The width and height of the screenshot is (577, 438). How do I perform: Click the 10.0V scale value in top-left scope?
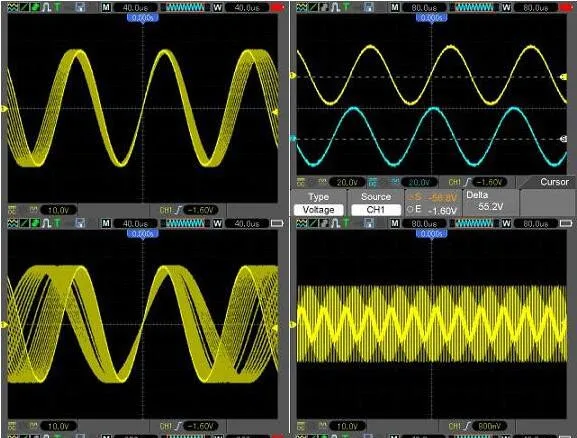pyautogui.click(x=59, y=210)
